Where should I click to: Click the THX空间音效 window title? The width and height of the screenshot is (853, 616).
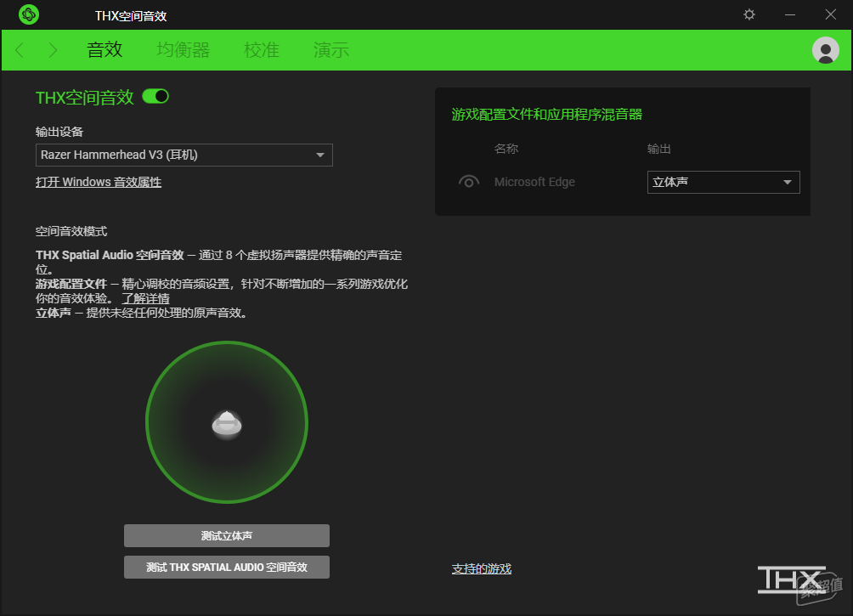click(131, 16)
